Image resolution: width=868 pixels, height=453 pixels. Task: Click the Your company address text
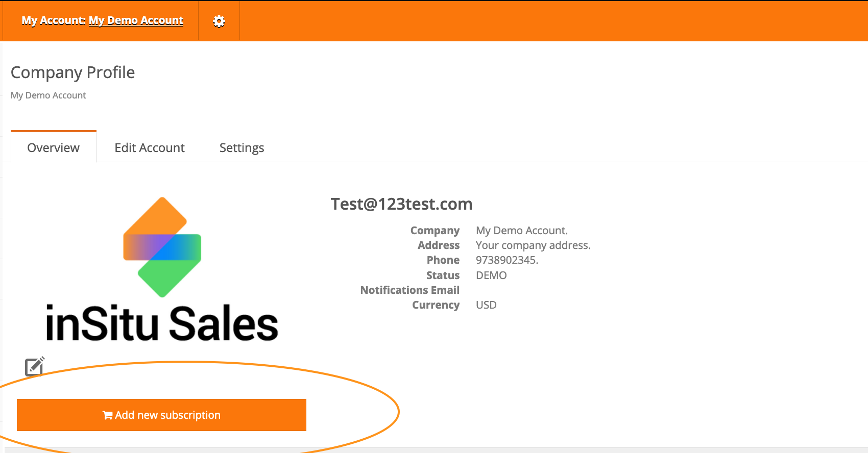coord(533,245)
